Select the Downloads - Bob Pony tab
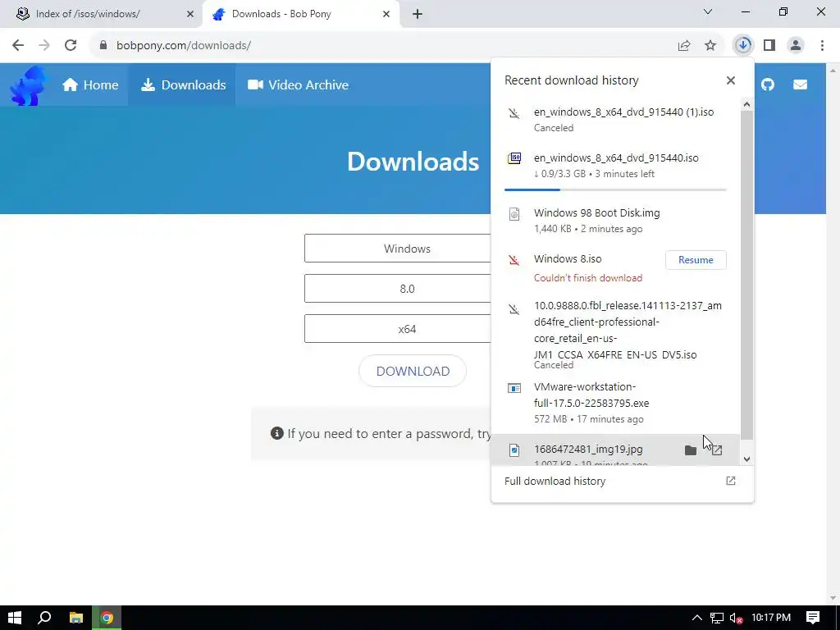Screen dimensions: 840x630 (300, 14)
